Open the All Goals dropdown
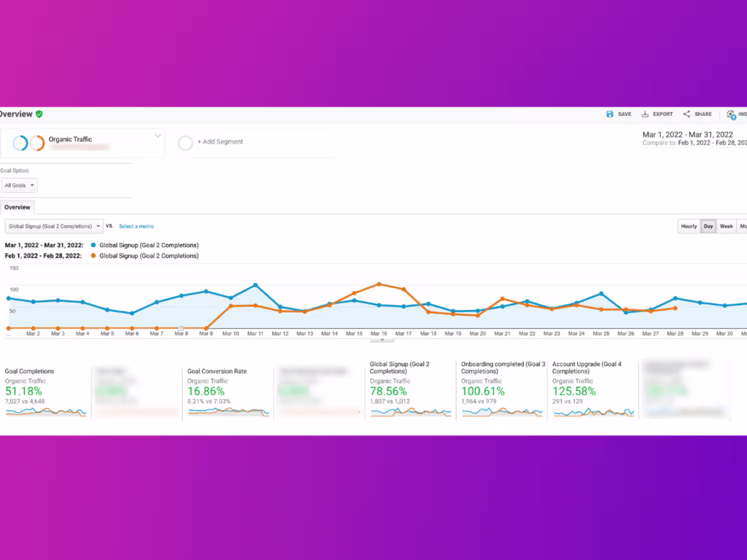 19,185
